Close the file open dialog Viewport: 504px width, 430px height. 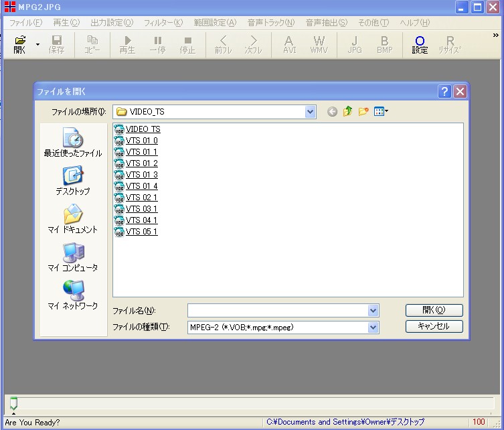460,92
